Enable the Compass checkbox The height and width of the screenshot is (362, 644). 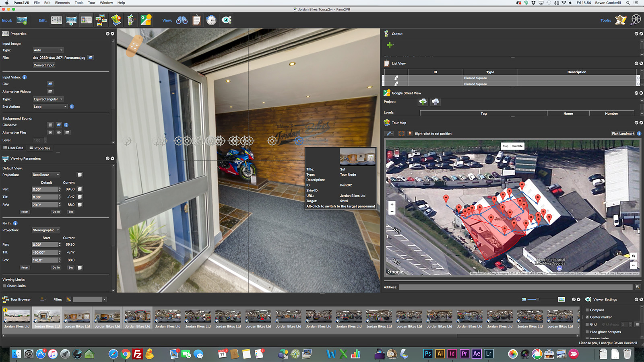pyautogui.click(x=587, y=310)
